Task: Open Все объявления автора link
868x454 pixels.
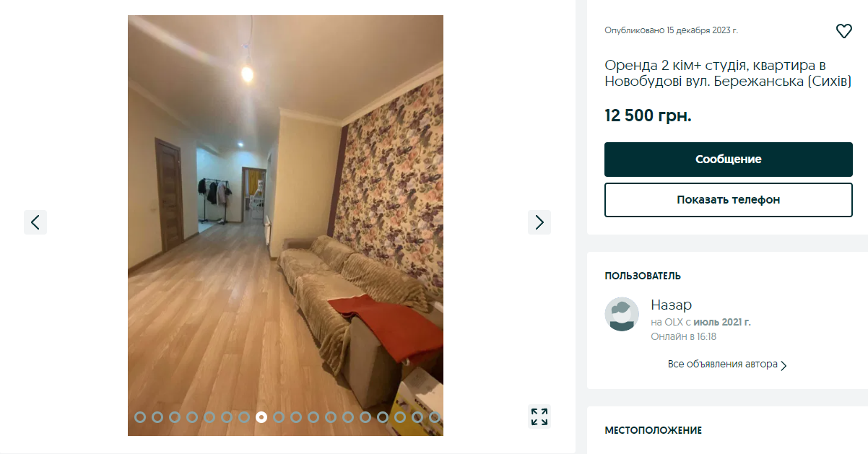Action: pyautogui.click(x=723, y=364)
